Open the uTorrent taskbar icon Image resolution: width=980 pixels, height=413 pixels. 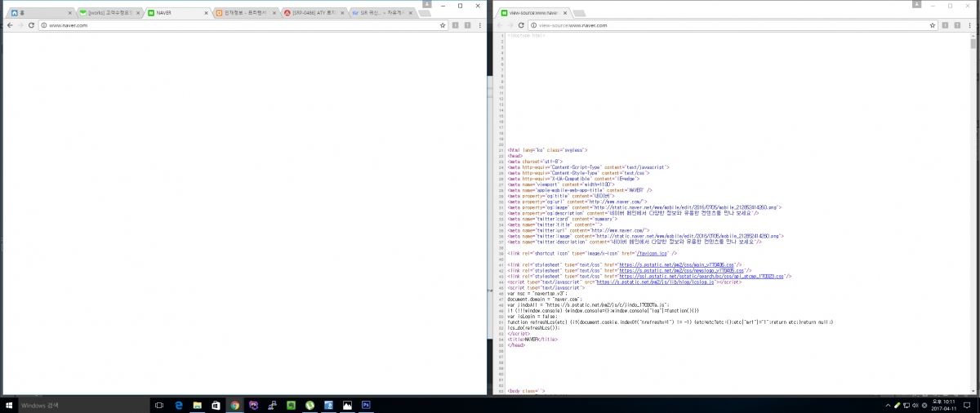tap(310, 405)
